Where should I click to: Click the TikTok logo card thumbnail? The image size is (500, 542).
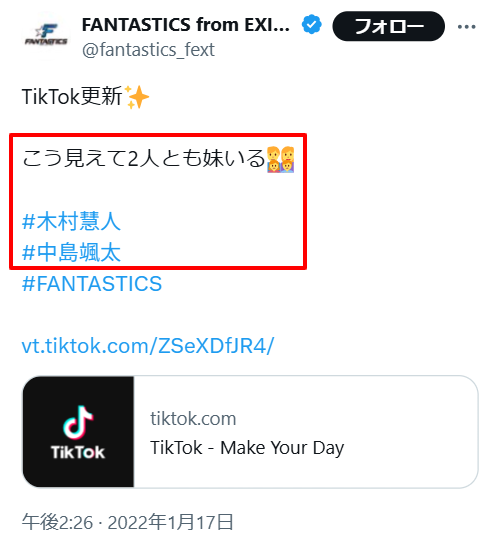coord(78,432)
